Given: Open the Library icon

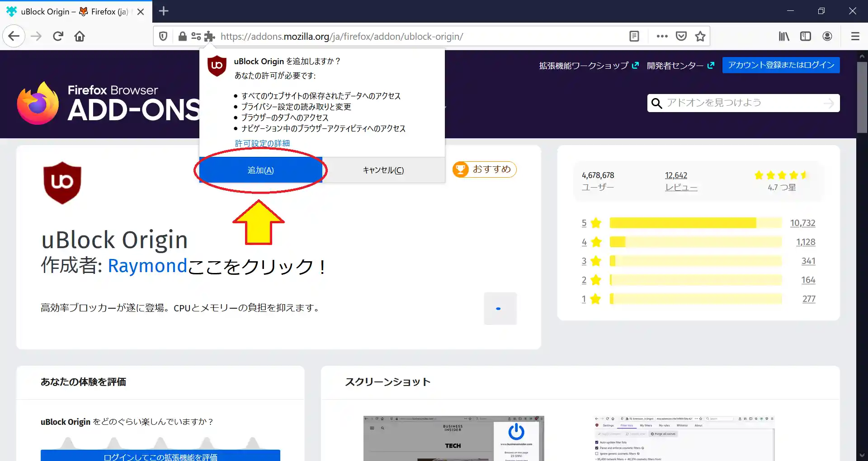Looking at the screenshot, I should point(784,36).
